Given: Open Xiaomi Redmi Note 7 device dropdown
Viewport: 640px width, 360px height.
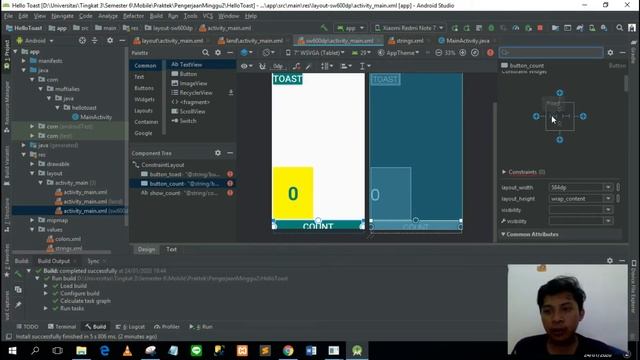Looking at the screenshot, I should click(x=409, y=28).
